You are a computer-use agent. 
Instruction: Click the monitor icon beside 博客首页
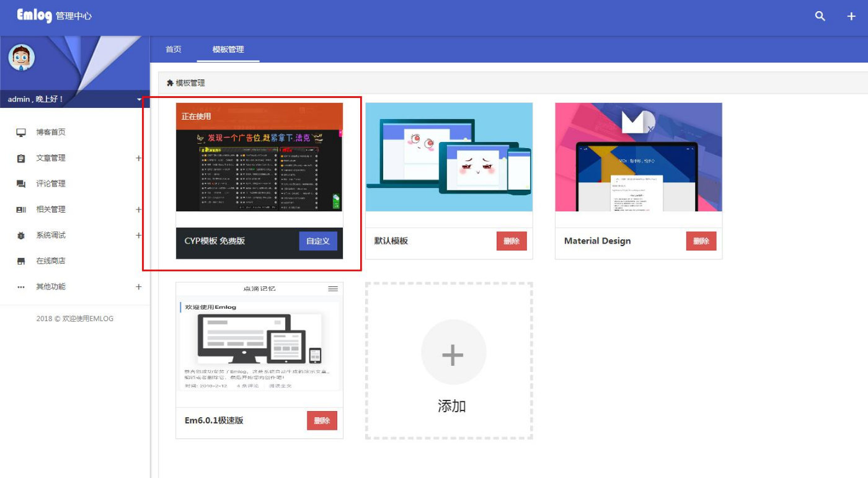tap(21, 132)
